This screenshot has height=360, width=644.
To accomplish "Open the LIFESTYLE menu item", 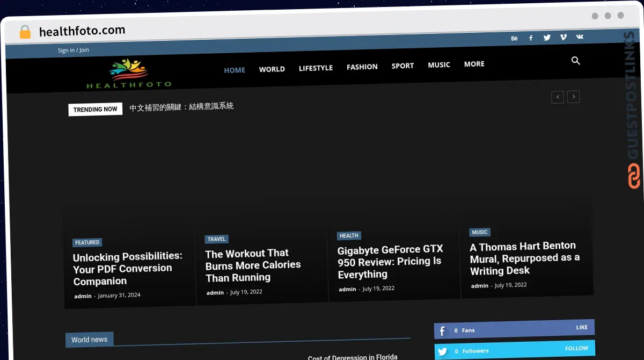I will click(316, 68).
